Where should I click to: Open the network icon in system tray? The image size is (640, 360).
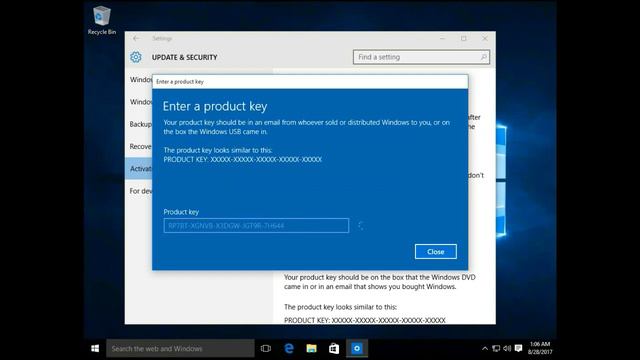pos(496,349)
